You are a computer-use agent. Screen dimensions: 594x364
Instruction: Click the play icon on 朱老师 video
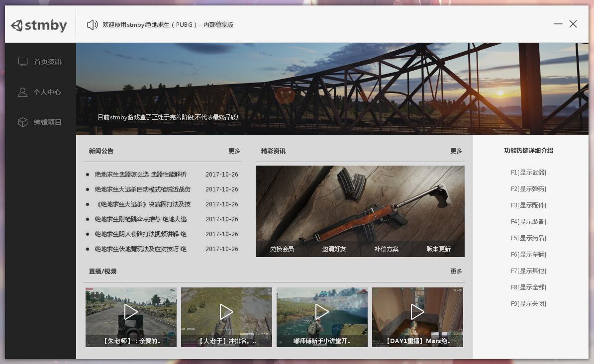130,312
